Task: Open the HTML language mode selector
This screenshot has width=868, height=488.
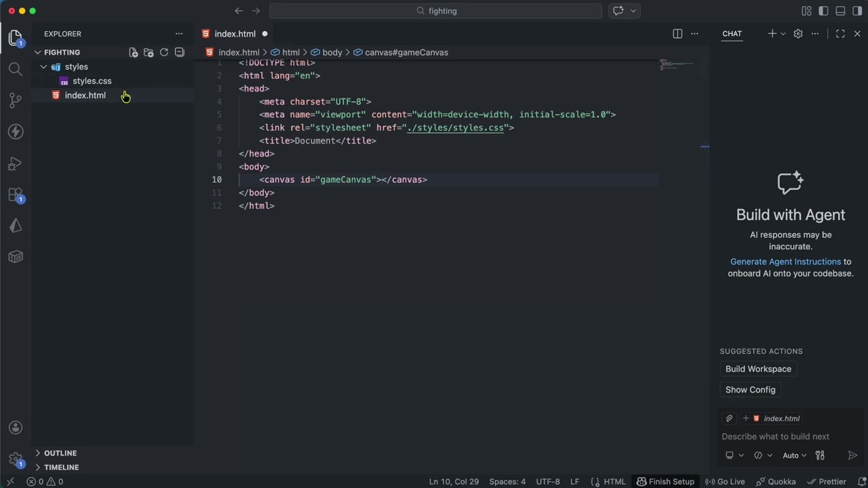Action: click(x=614, y=482)
